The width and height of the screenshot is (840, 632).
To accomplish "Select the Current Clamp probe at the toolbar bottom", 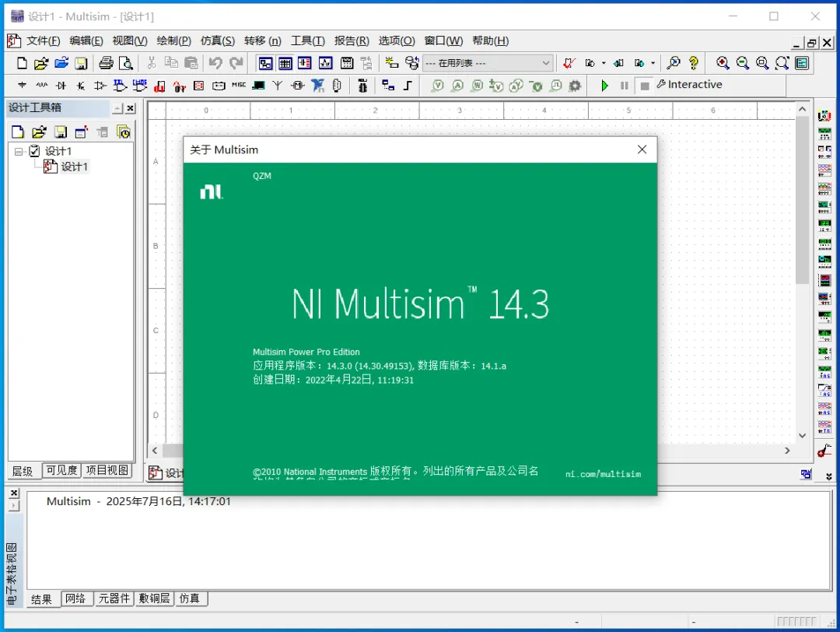I will 824,451.
